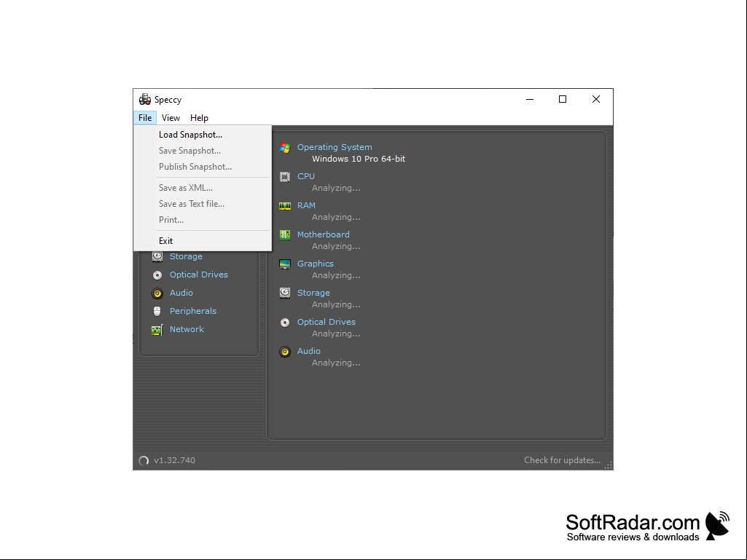Click Storage heading in summary panel
Screen dimensions: 747x560
click(x=313, y=293)
